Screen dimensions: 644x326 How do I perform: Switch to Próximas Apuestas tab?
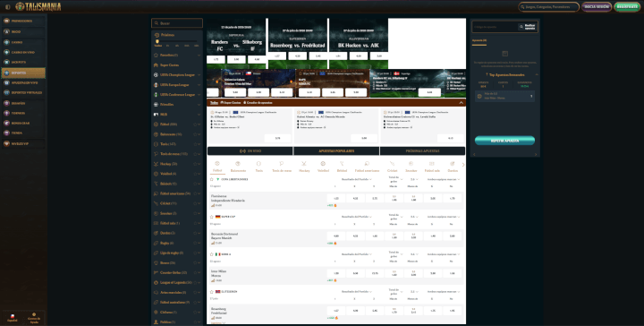pos(422,150)
